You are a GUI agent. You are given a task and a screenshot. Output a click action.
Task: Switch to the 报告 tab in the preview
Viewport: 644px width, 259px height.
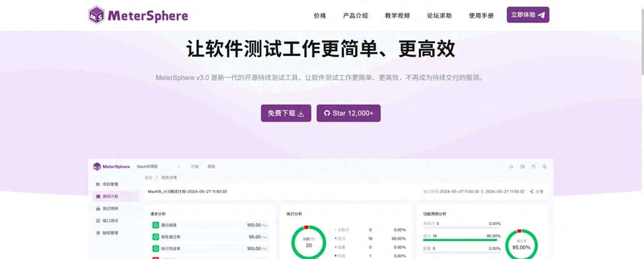click(211, 166)
